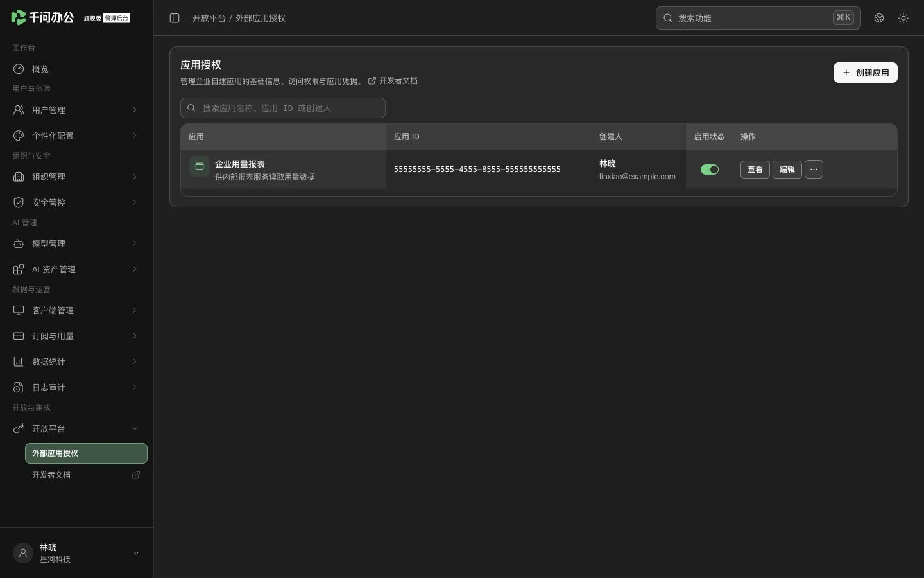Open the account switcher dropdown arrow
Viewport: 924px width, 578px height.
(x=136, y=553)
